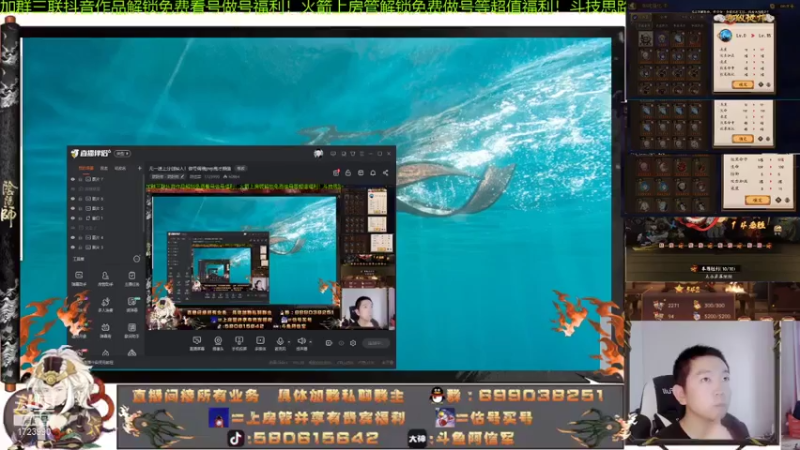This screenshot has height=450, width=800.
Task: Open the user avatar in the companion title bar
Action: coord(318,154)
